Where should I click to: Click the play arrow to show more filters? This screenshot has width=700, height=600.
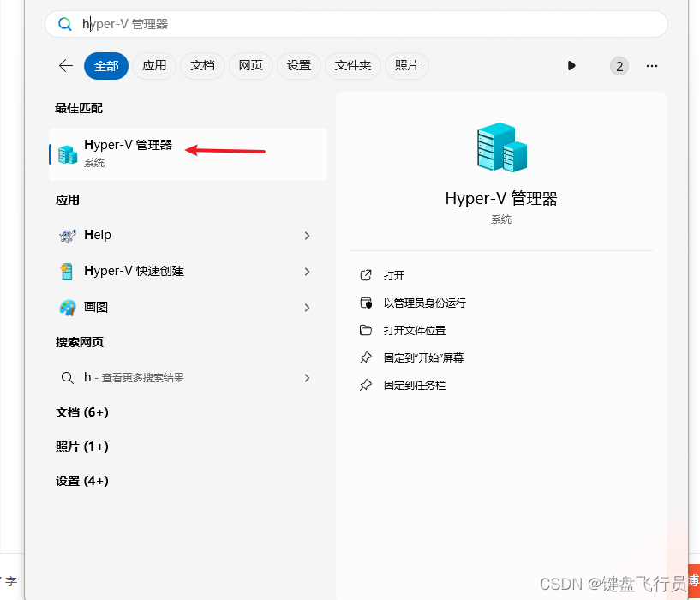pyautogui.click(x=571, y=66)
